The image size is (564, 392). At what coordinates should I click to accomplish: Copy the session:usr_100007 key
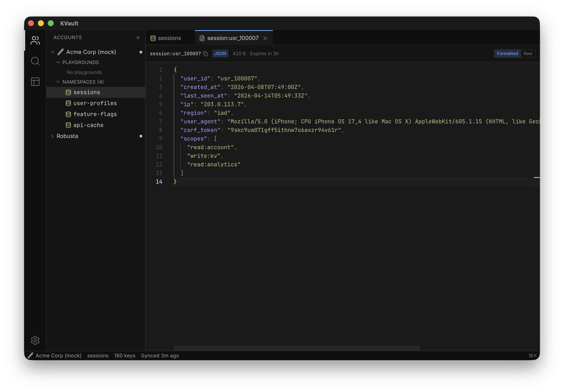click(x=206, y=54)
